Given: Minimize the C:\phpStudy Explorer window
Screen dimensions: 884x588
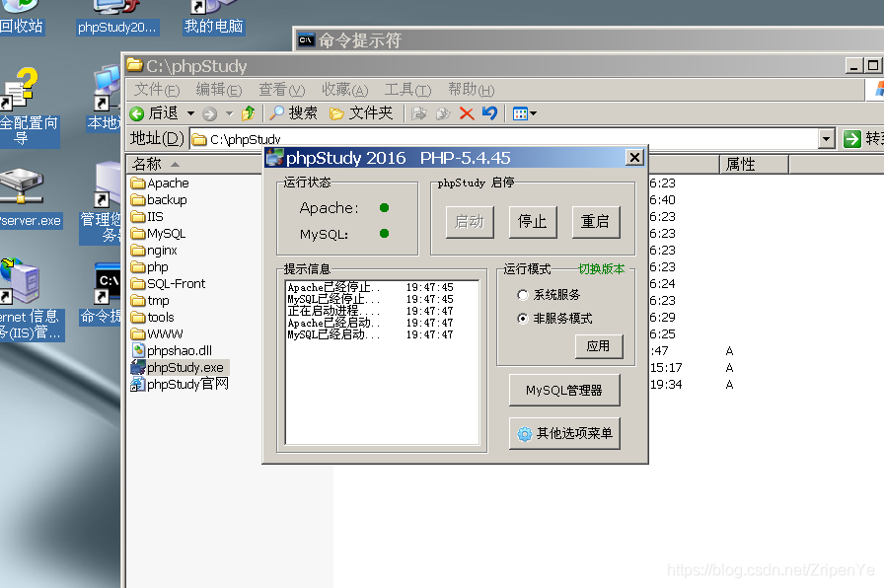Looking at the screenshot, I should (854, 66).
